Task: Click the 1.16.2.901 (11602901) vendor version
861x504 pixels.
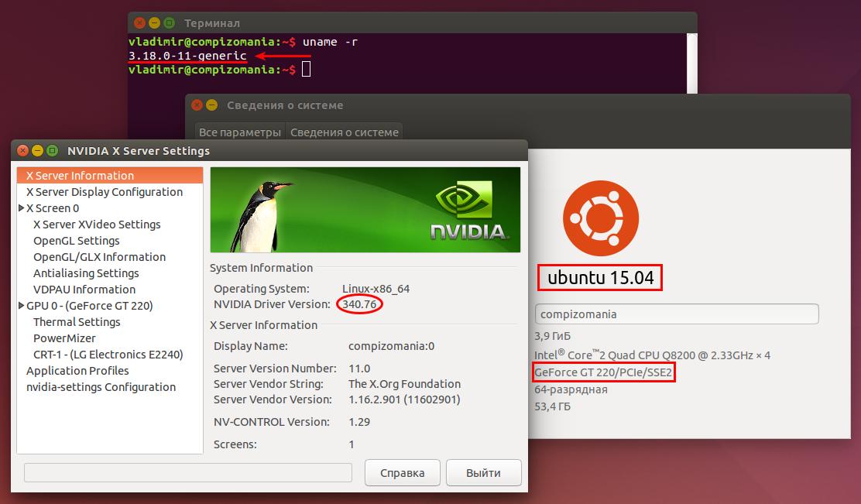Action: pos(404,399)
